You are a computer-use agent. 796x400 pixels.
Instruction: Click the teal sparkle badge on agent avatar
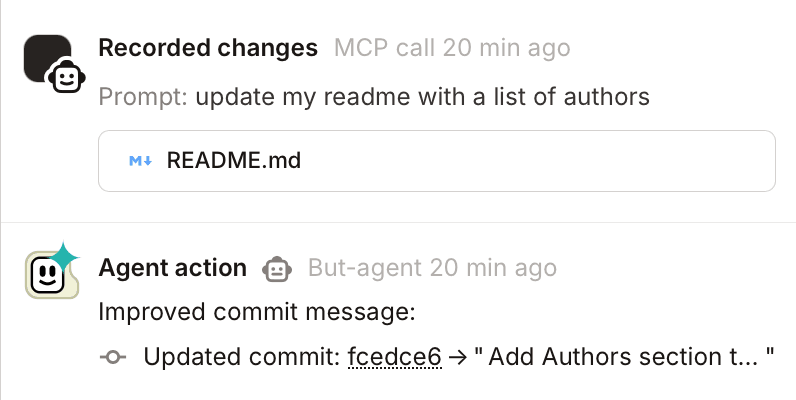point(65,257)
